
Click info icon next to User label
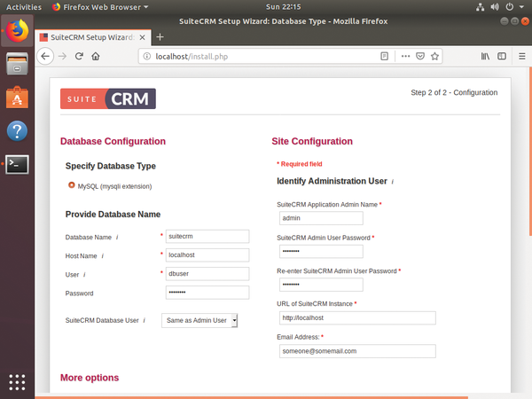(x=84, y=275)
